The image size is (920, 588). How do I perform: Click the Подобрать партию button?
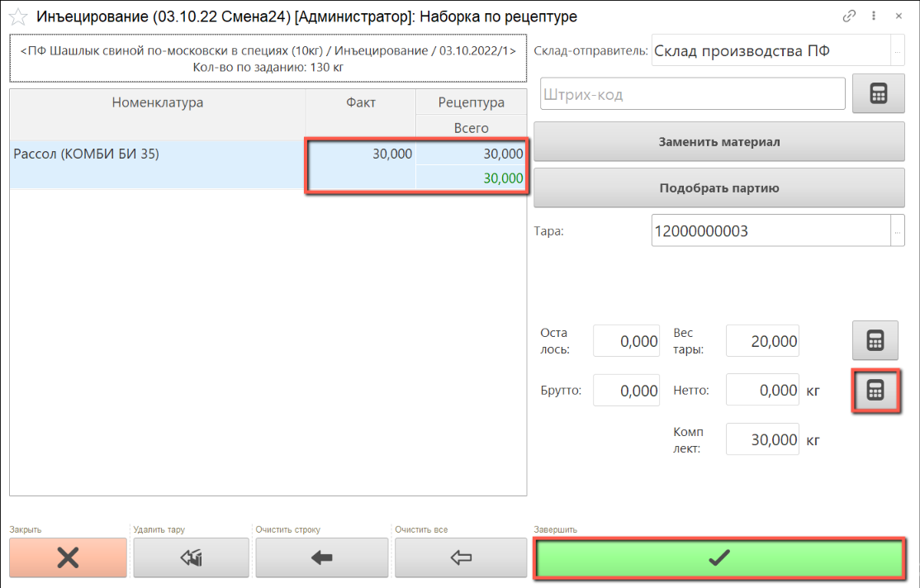coord(718,188)
